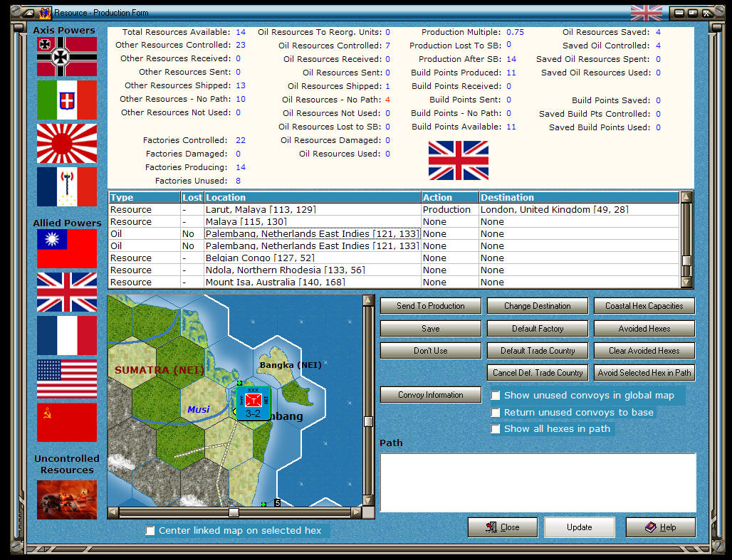
Task: Click the resource table scroll up arrow
Action: point(686,197)
